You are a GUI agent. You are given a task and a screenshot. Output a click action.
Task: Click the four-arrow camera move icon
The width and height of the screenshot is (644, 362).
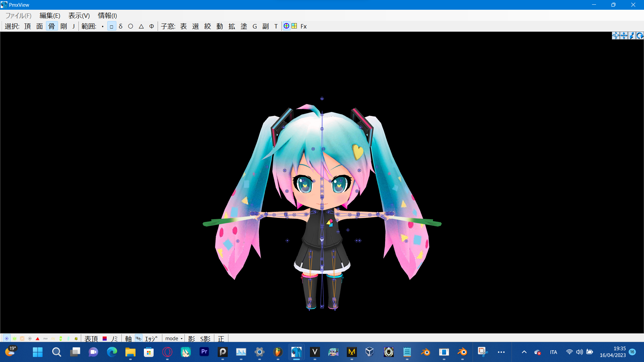click(616, 36)
